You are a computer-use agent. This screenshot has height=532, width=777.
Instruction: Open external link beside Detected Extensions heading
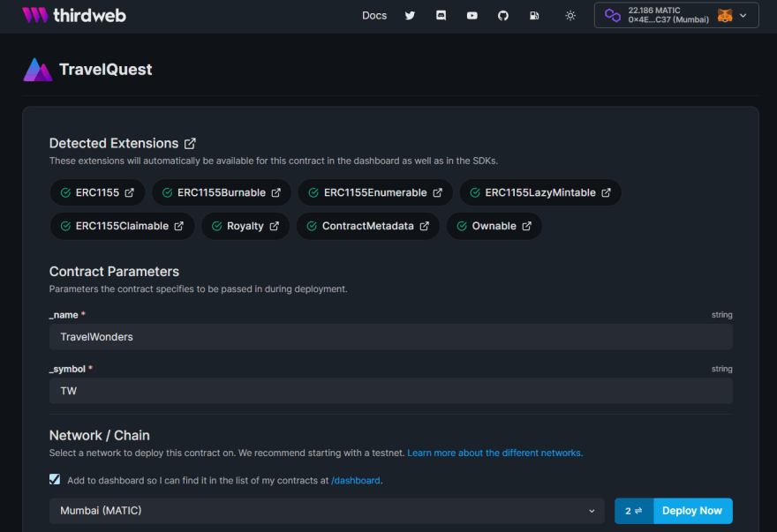click(x=190, y=143)
